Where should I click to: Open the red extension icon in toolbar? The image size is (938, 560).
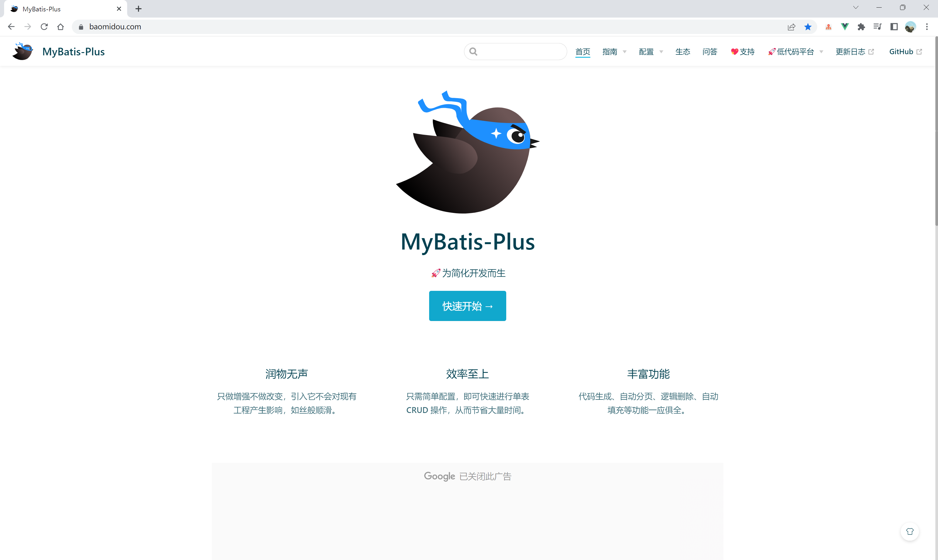coord(828,27)
